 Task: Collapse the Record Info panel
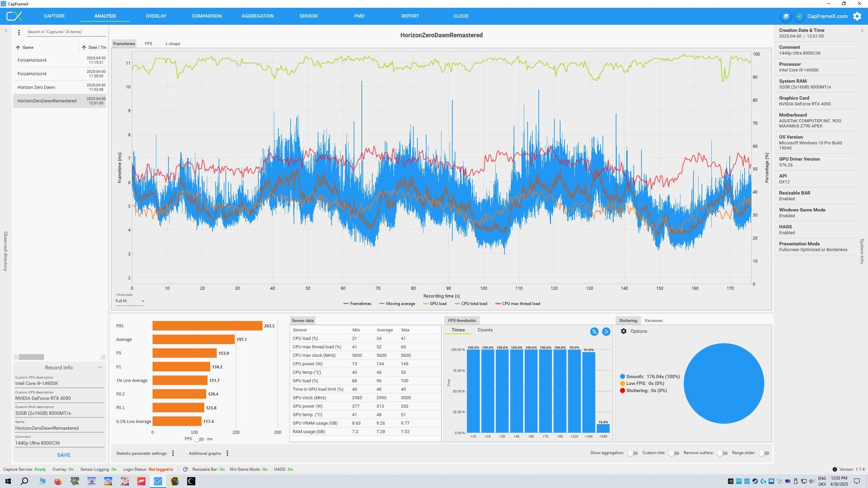(100, 368)
